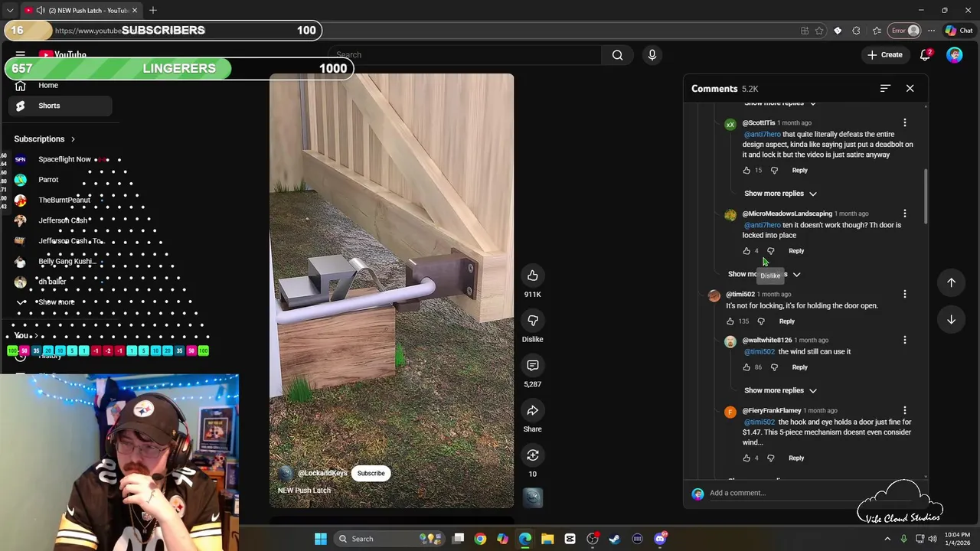Open the Windows Start menu
Screen dimensions: 980x551
[321, 539]
